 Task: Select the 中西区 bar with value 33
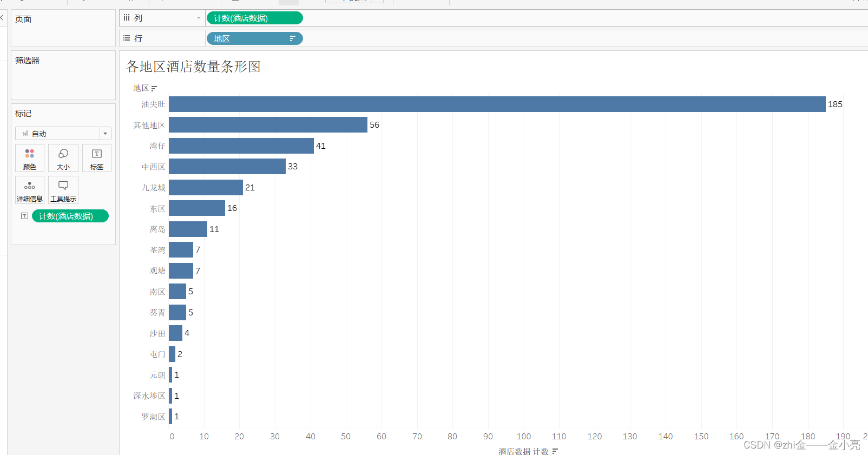point(227,166)
